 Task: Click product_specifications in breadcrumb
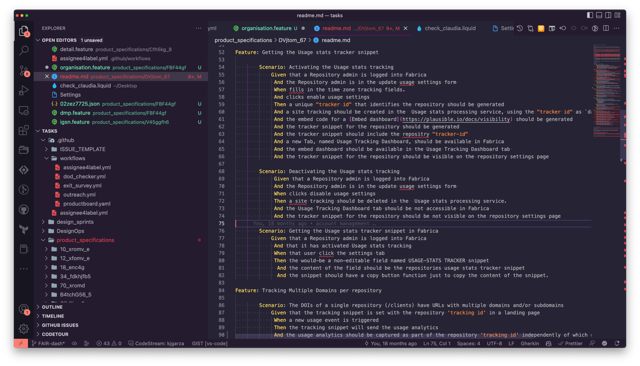[243, 40]
